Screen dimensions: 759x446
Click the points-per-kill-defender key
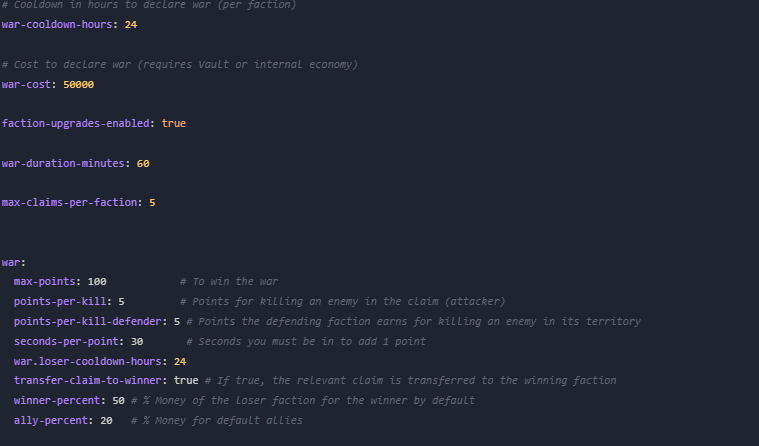pos(88,322)
